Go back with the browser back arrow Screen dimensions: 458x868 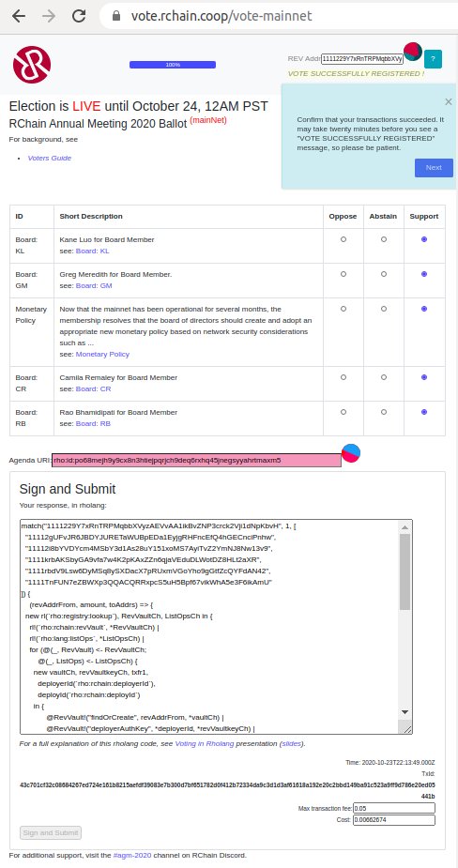tap(19, 16)
